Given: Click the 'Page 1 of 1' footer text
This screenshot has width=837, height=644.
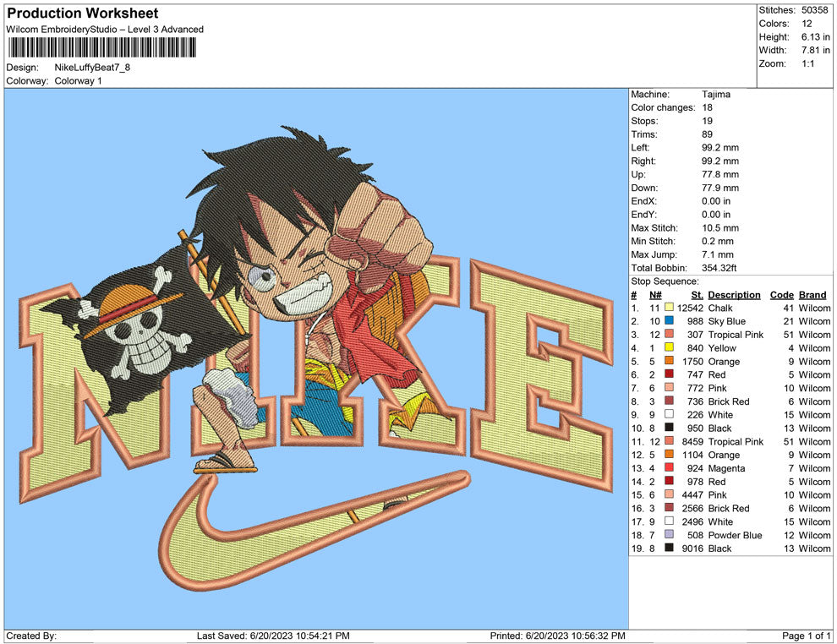Looking at the screenshot, I should pyautogui.click(x=806, y=636).
